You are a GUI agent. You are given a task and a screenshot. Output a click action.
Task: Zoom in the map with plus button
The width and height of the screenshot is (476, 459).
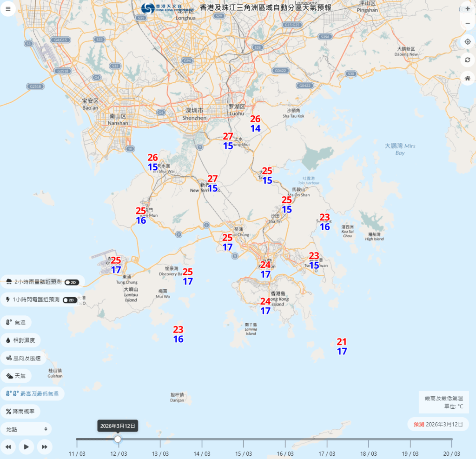[x=468, y=8]
